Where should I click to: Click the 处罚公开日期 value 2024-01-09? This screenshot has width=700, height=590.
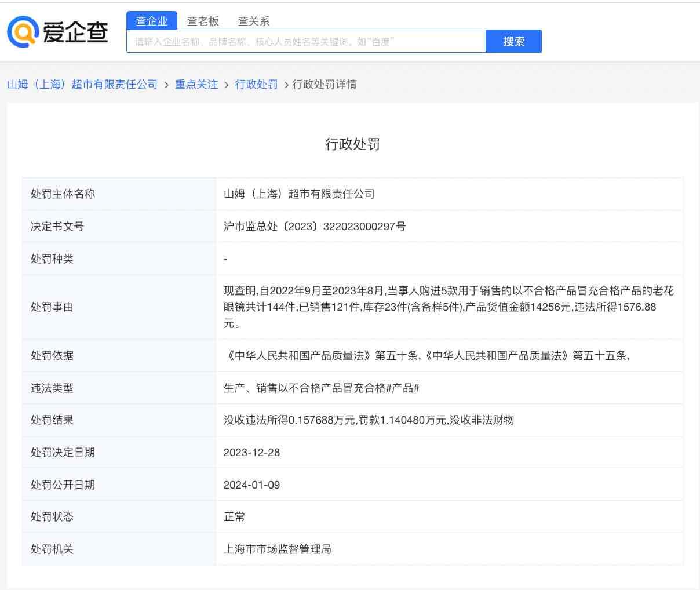pyautogui.click(x=251, y=485)
